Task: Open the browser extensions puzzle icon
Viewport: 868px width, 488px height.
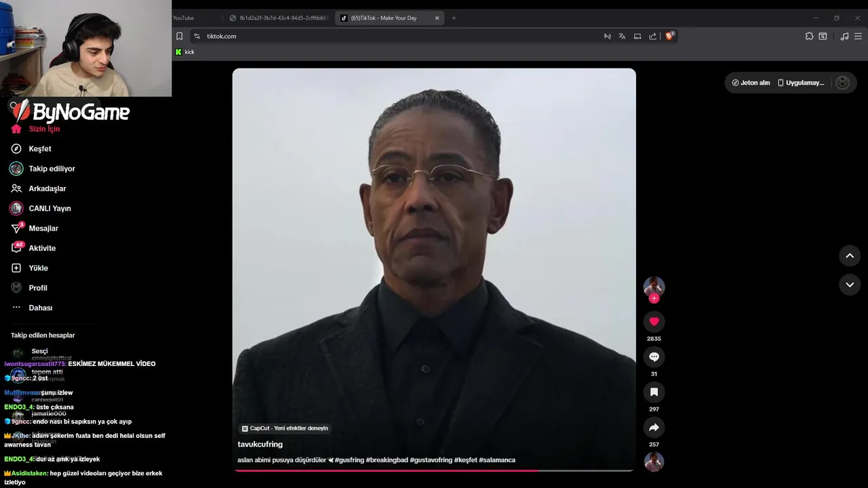Action: click(809, 36)
